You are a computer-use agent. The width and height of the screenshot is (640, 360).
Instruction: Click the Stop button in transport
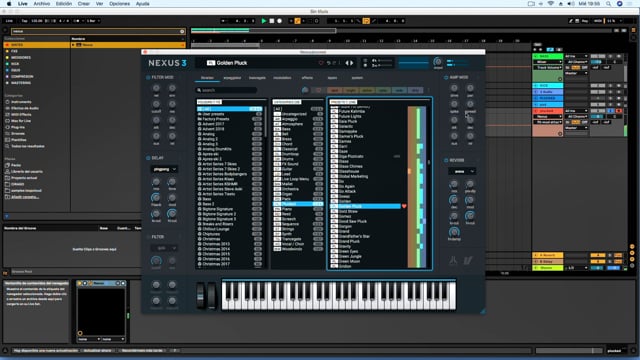[x=272, y=21]
